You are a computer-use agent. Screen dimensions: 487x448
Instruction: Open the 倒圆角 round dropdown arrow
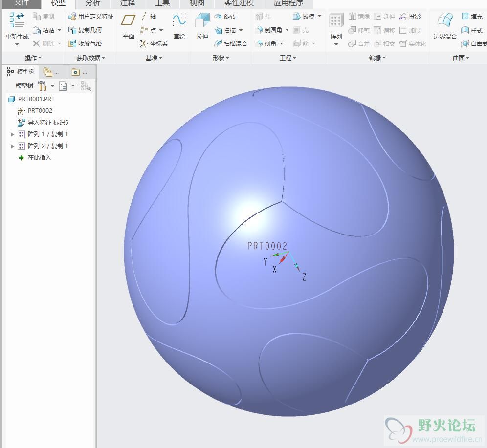point(287,30)
